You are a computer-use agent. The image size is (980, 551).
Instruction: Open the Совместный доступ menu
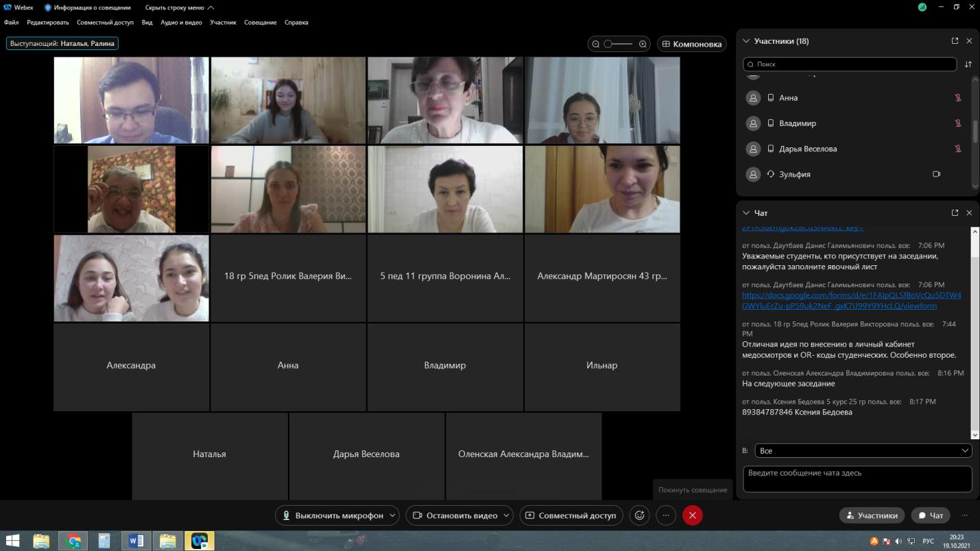coord(105,23)
